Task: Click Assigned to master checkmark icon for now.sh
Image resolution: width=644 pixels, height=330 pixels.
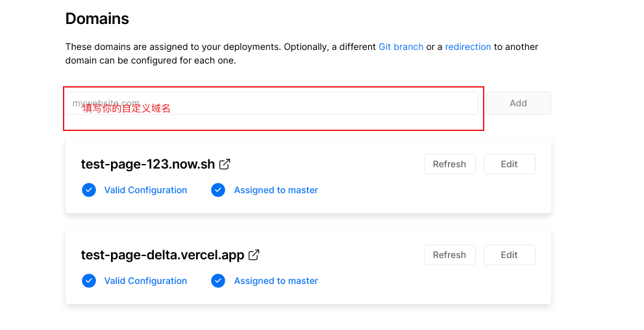Action: 218,190
